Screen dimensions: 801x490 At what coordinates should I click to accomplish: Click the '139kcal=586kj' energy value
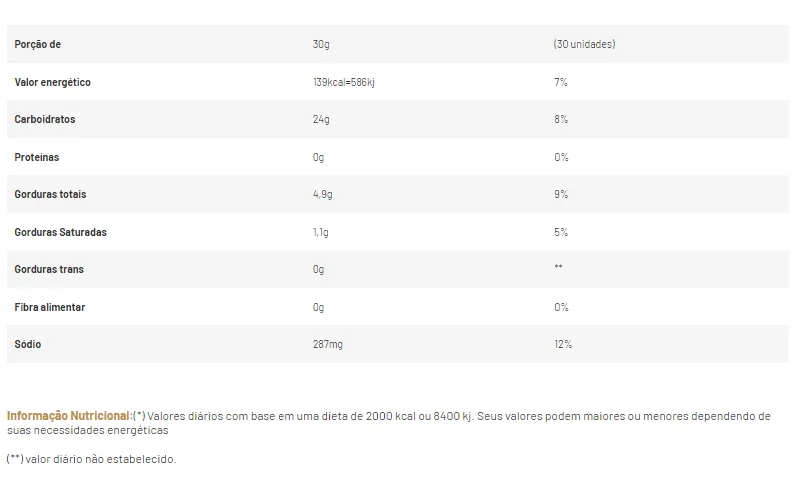[344, 82]
